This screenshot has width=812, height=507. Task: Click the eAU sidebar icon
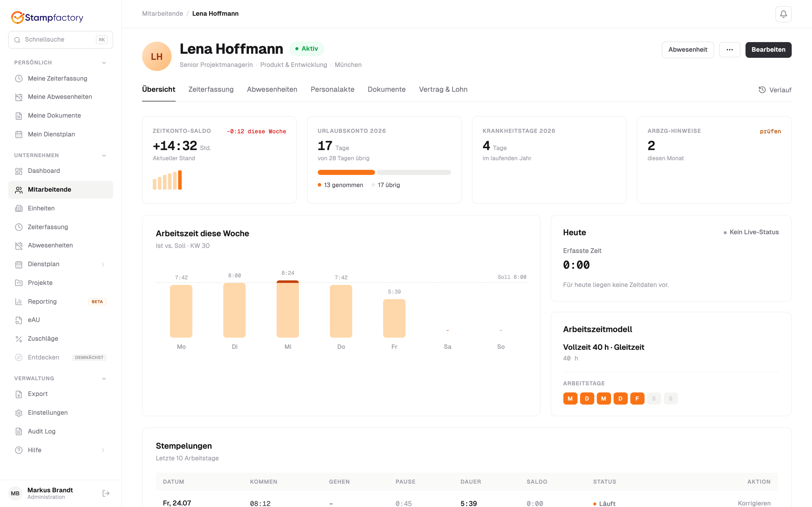19,320
